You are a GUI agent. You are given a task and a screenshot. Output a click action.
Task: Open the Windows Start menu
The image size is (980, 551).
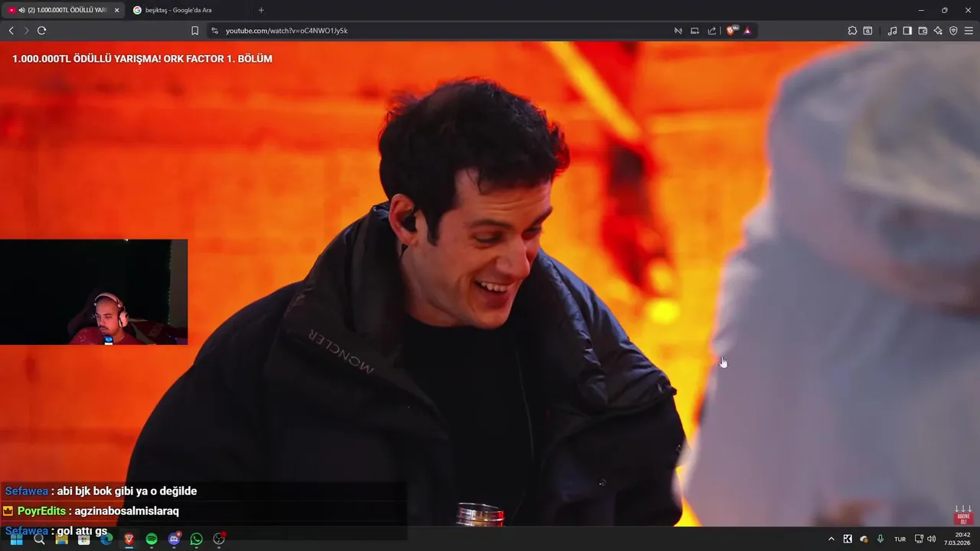pyautogui.click(x=16, y=539)
